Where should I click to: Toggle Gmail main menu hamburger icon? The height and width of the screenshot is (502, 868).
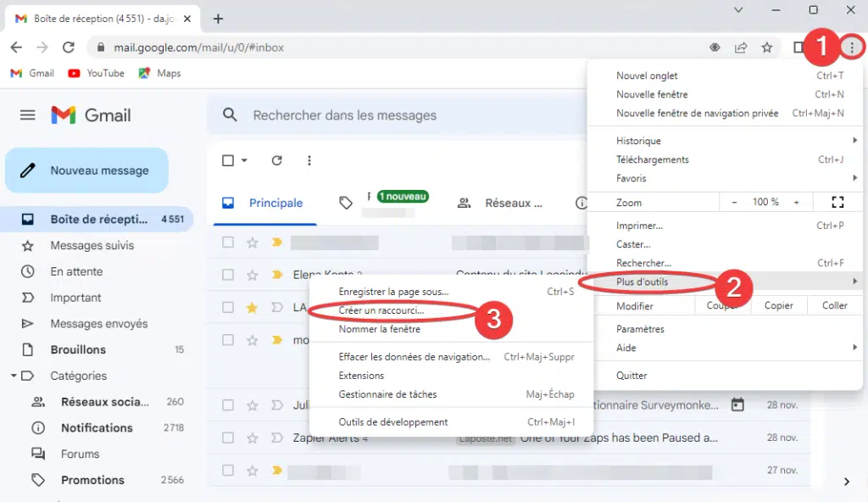coord(28,115)
